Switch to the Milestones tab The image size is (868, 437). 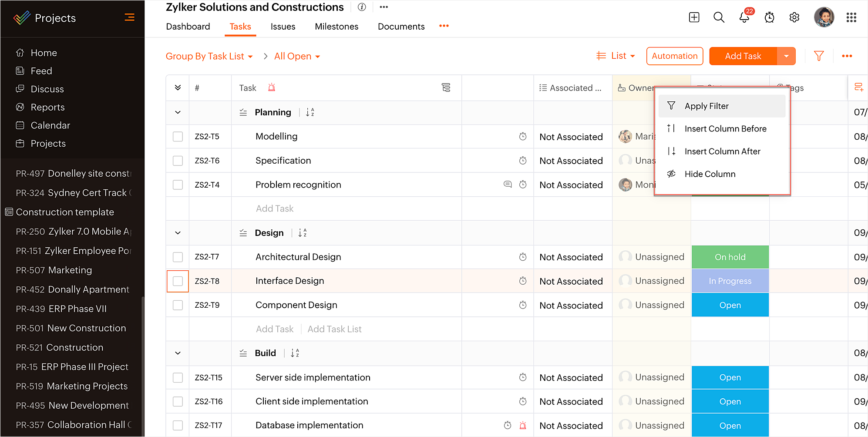click(336, 27)
